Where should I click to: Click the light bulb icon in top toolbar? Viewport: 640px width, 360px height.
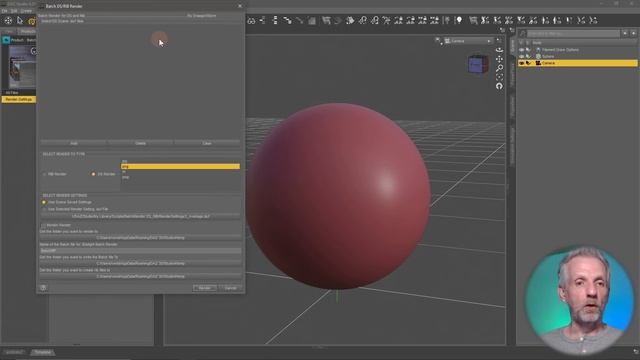(459, 20)
